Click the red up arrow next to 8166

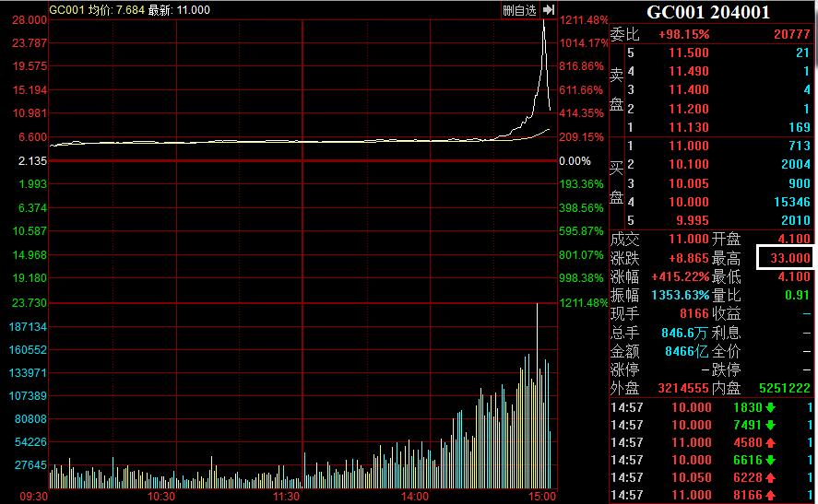pos(769,495)
